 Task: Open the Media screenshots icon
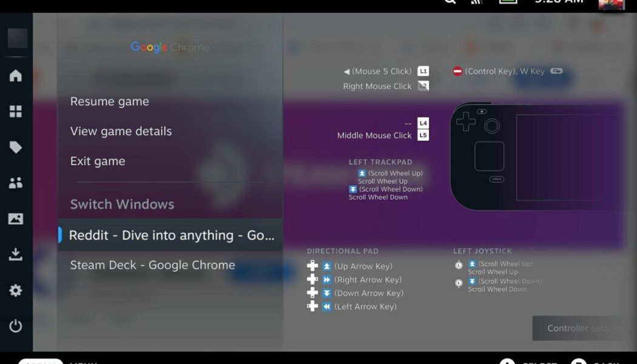[x=16, y=219]
